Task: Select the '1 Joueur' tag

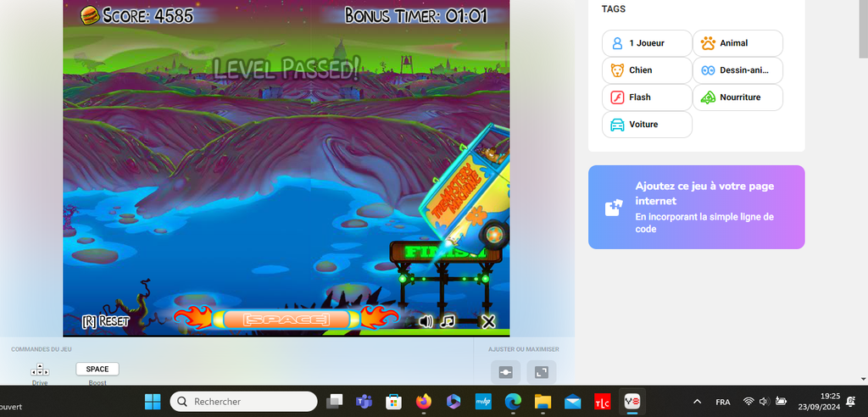Action: click(647, 43)
